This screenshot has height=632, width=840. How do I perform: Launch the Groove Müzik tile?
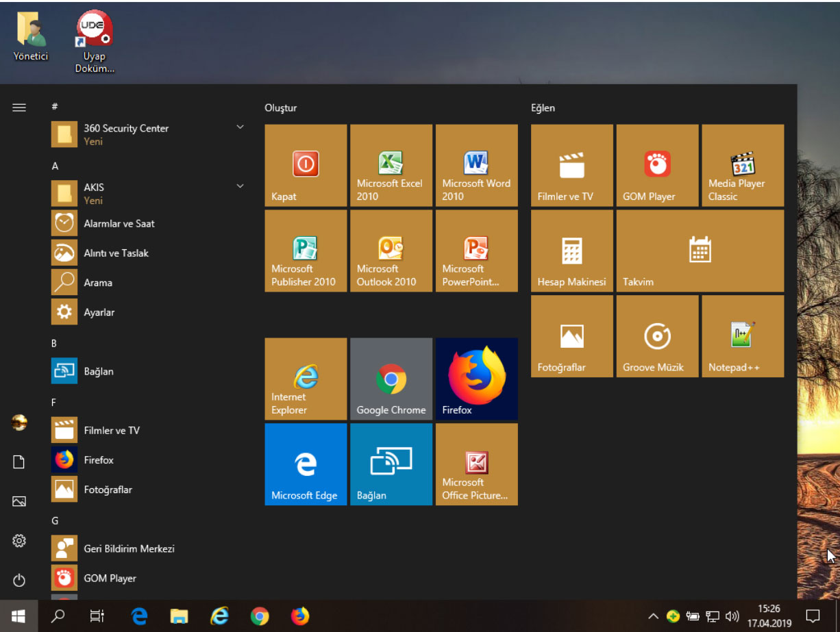658,336
